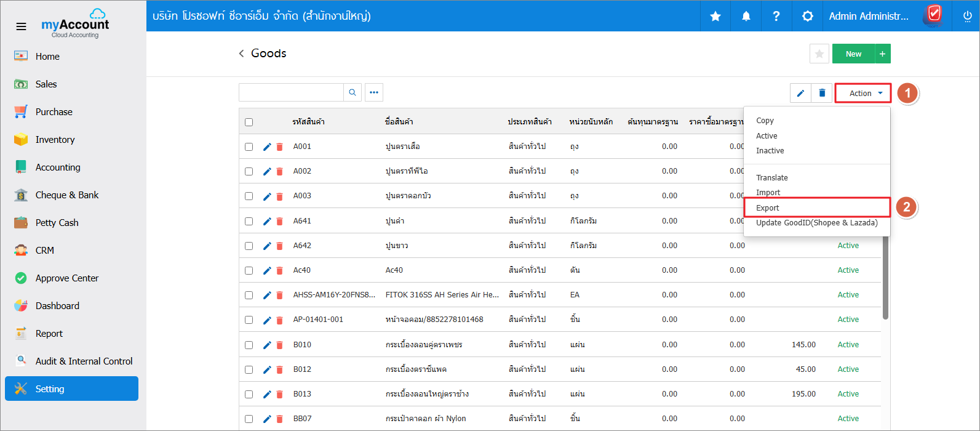
Task: Toggle the select-all header checkbox
Action: pyautogui.click(x=249, y=122)
